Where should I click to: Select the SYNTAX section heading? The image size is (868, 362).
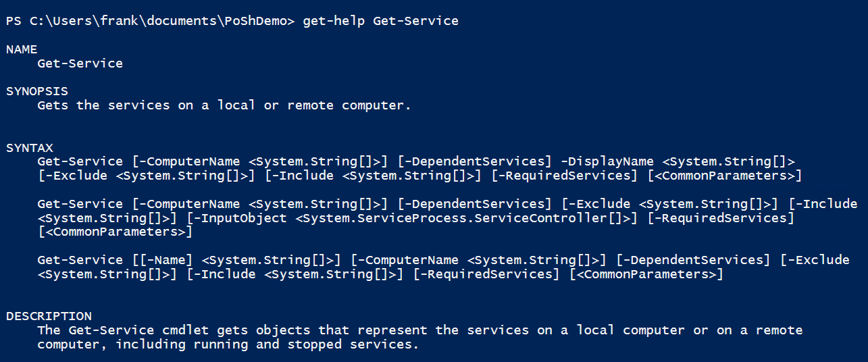(x=30, y=147)
